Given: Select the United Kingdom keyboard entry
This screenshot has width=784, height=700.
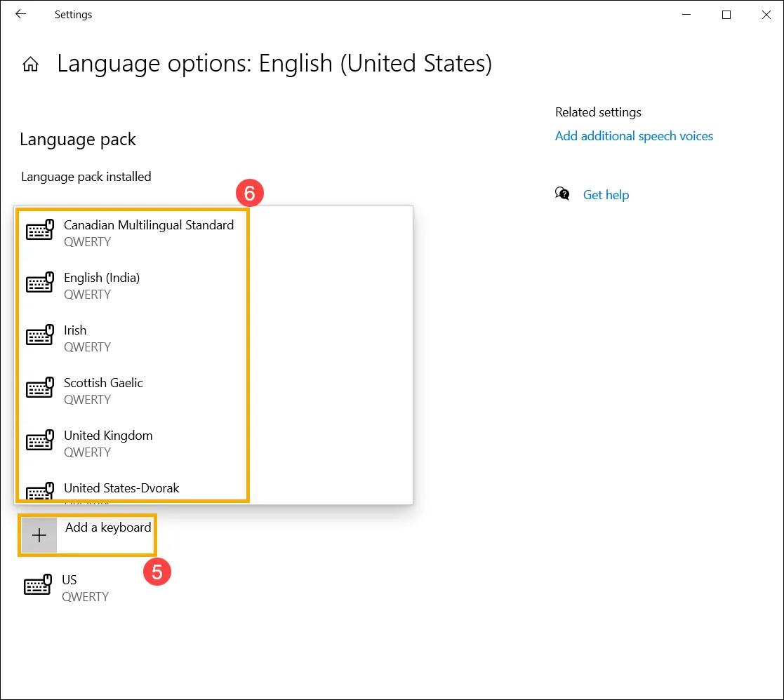Looking at the screenshot, I should pyautogui.click(x=107, y=435).
